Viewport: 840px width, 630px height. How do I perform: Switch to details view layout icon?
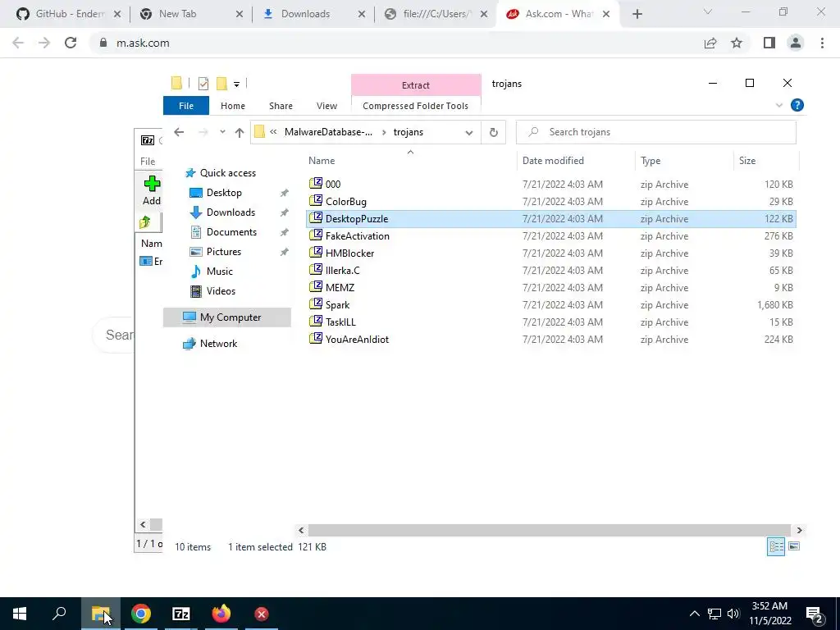coord(776,546)
